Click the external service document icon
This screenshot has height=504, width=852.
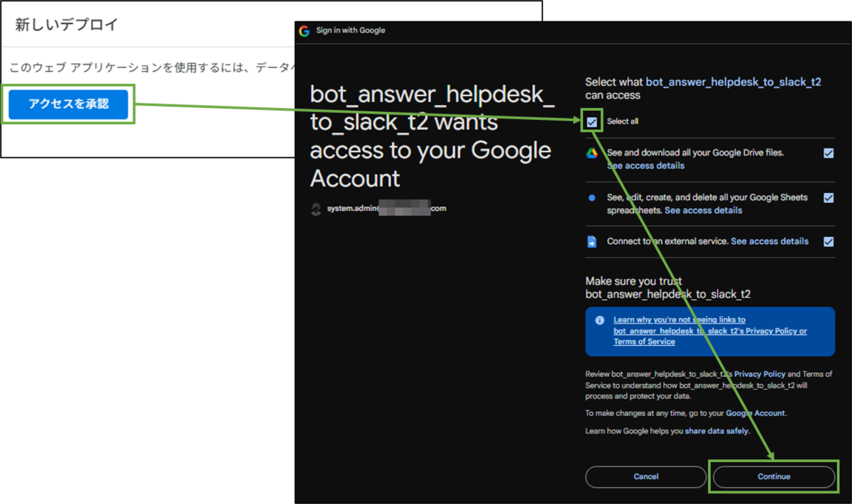tap(592, 242)
